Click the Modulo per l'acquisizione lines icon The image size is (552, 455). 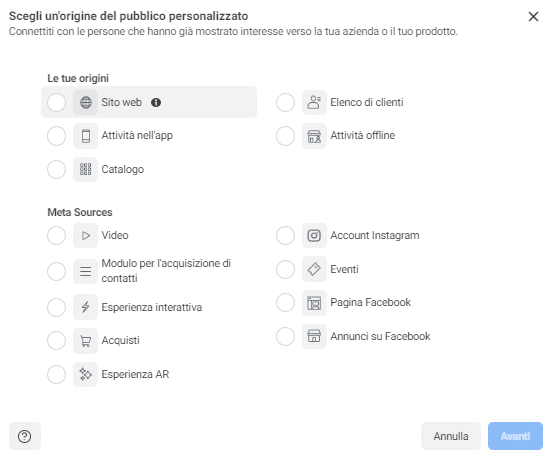86,271
